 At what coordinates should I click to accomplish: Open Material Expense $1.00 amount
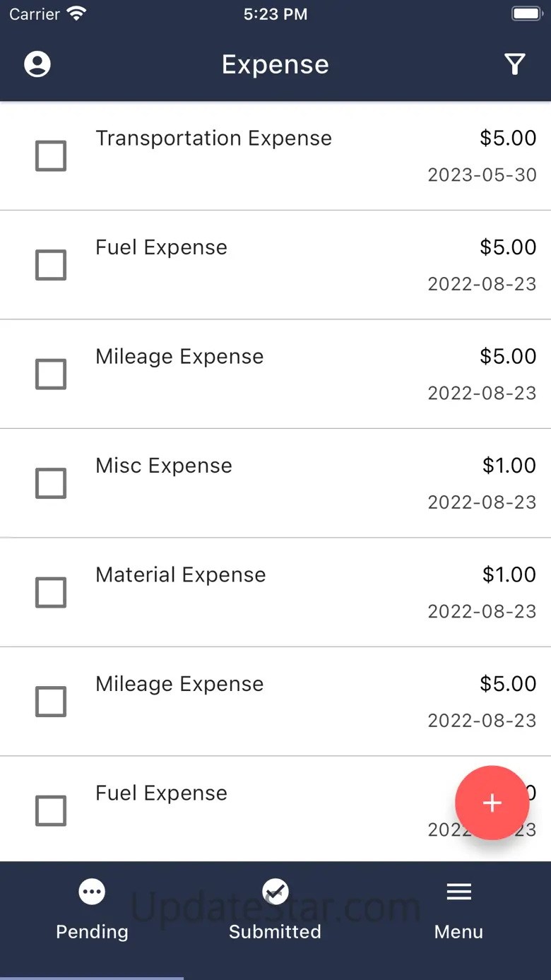click(509, 574)
